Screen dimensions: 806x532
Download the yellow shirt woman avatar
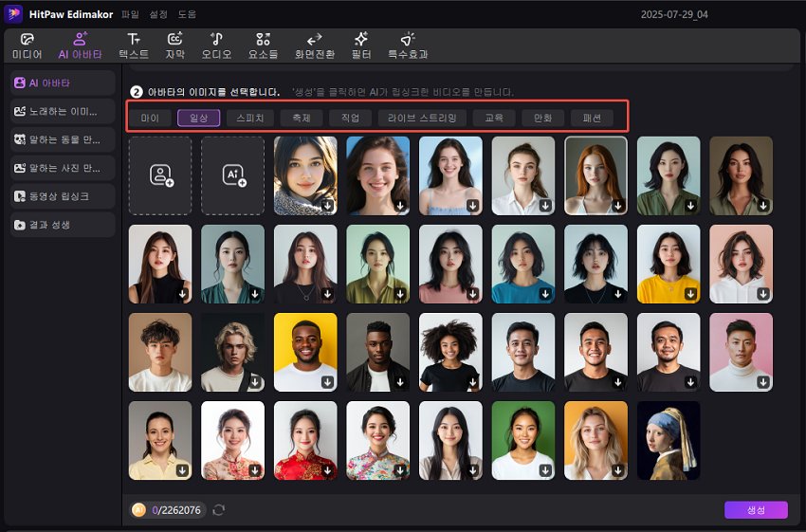pyautogui.click(x=690, y=294)
